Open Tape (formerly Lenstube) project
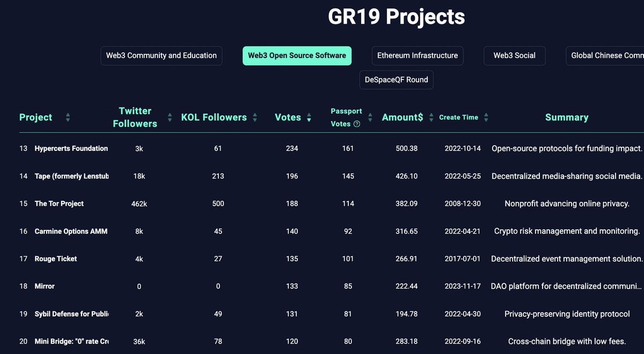The image size is (644, 354). [71, 176]
